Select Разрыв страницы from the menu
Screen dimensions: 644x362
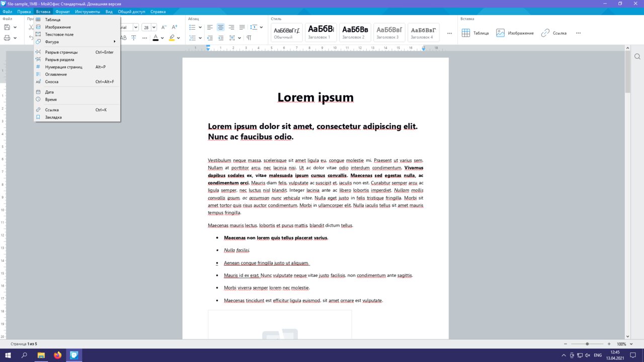[61, 52]
